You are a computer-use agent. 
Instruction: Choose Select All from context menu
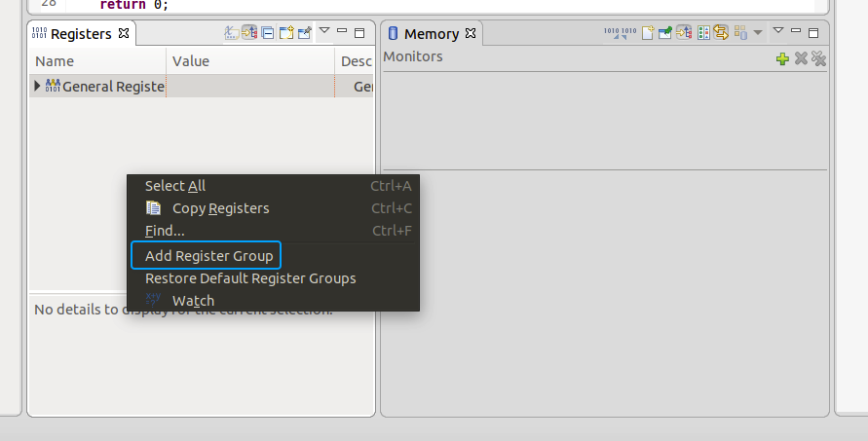pos(274,186)
